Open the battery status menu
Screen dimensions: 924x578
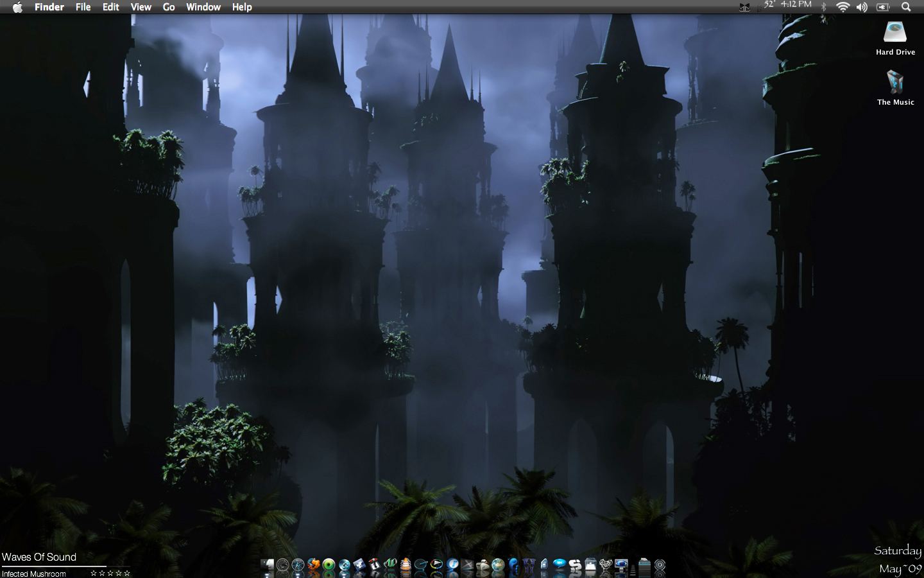[x=883, y=7]
